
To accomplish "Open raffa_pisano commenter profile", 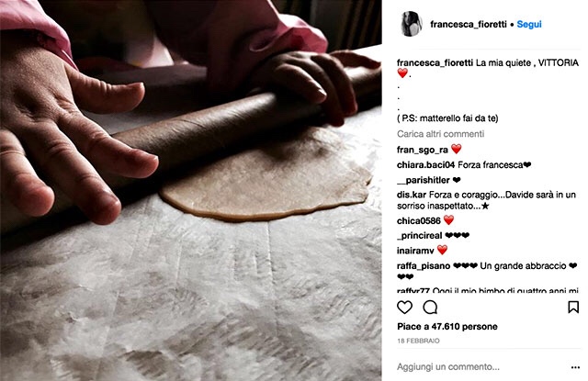I will (424, 265).
